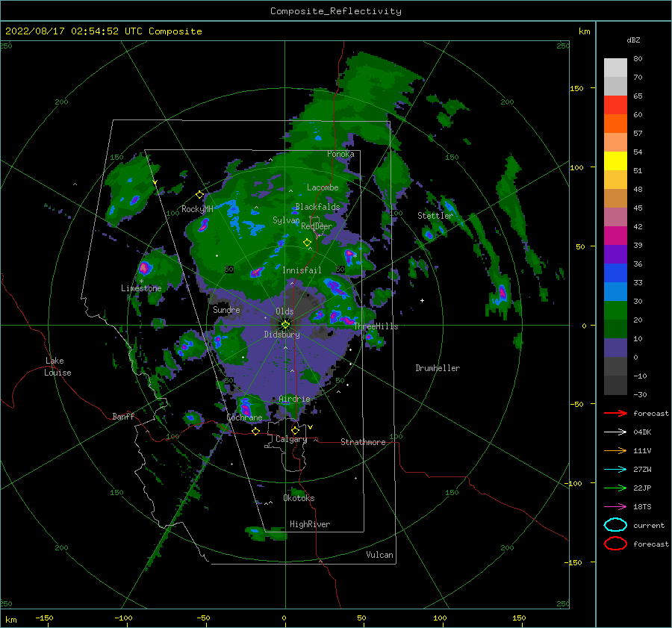Click the Innisfail city label
Viewport: 672px width, 628px height.
point(302,270)
